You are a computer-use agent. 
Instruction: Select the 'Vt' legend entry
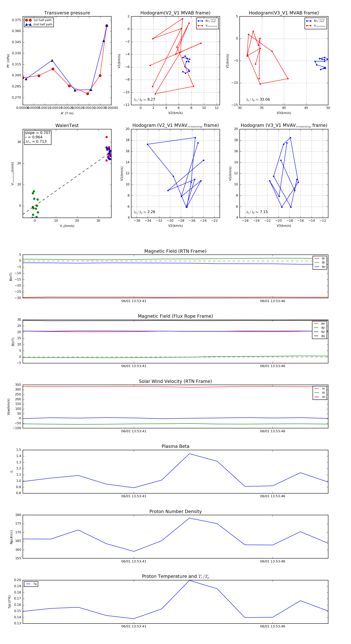click(x=320, y=393)
